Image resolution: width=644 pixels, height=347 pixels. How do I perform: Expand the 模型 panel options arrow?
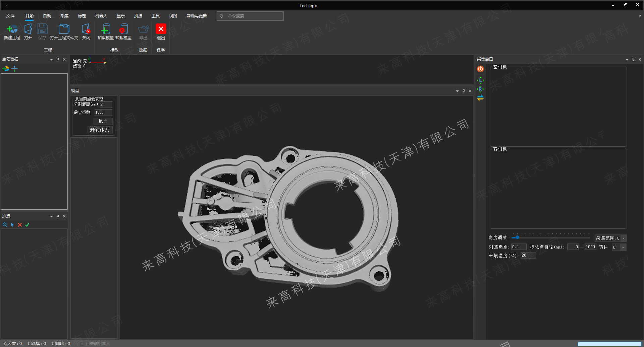pos(457,91)
